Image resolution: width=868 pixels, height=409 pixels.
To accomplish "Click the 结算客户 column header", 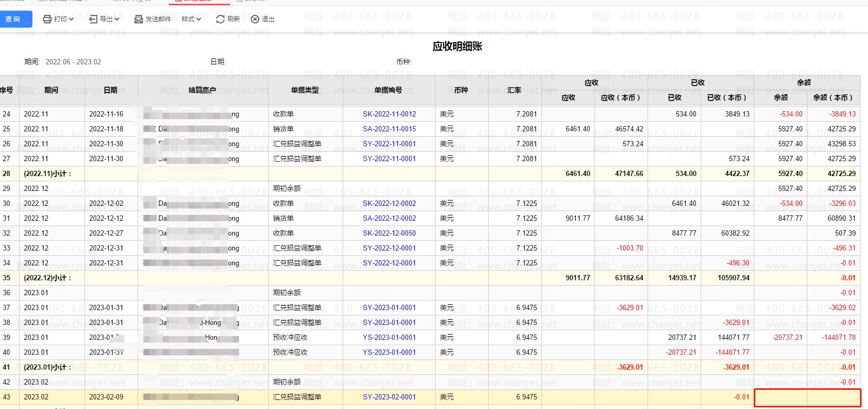I will tap(202, 90).
